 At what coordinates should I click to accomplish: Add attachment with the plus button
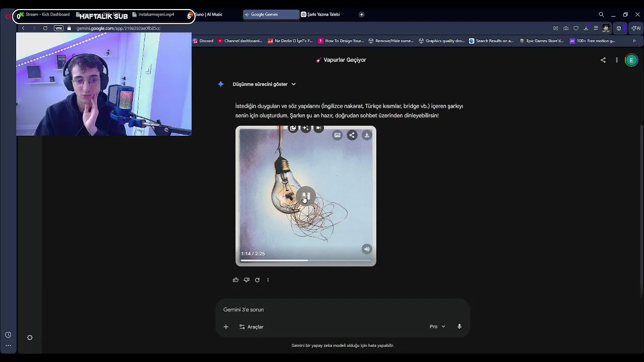click(x=226, y=327)
